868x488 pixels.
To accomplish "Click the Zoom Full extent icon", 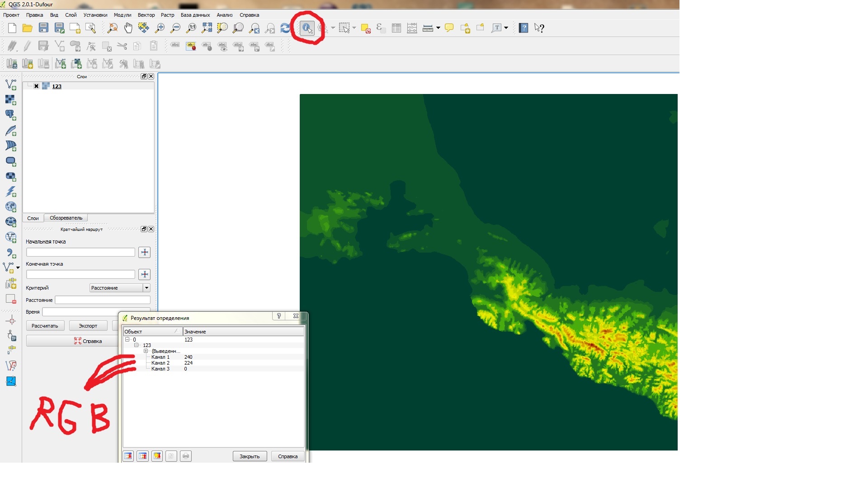I will [x=207, y=28].
